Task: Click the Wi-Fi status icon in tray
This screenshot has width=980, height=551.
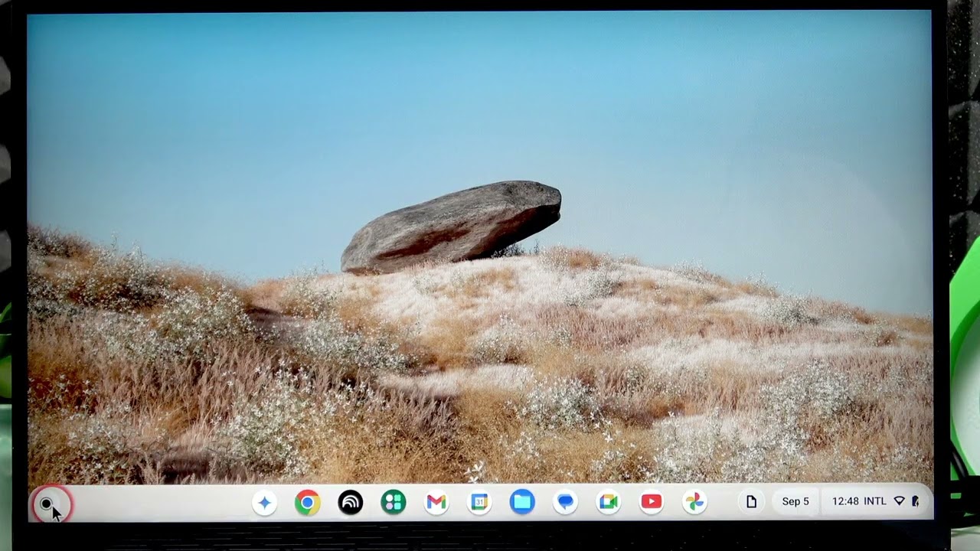Action: pos(900,501)
